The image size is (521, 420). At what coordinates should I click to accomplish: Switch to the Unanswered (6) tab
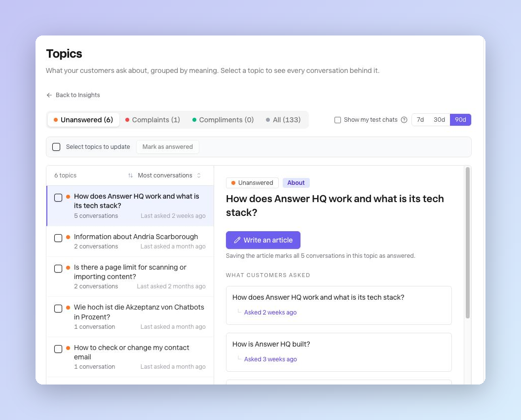click(83, 120)
